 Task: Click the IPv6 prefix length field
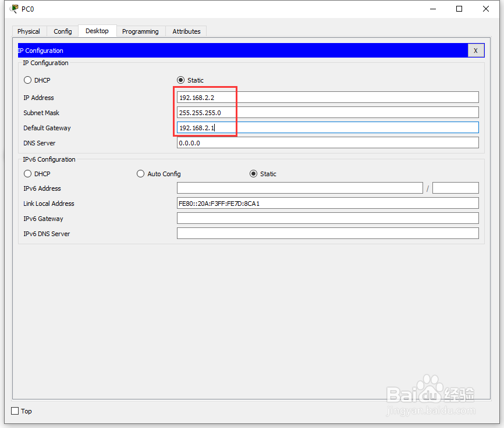tap(456, 188)
